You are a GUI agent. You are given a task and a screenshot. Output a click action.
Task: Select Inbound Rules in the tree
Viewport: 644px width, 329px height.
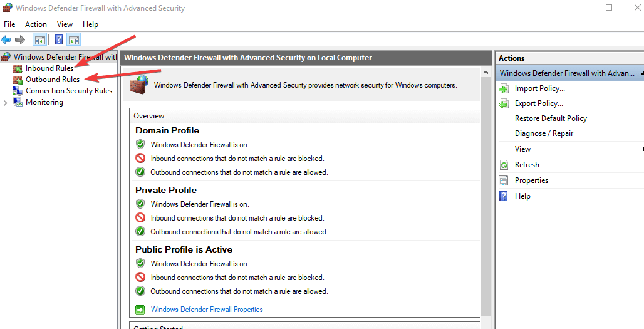click(x=49, y=68)
